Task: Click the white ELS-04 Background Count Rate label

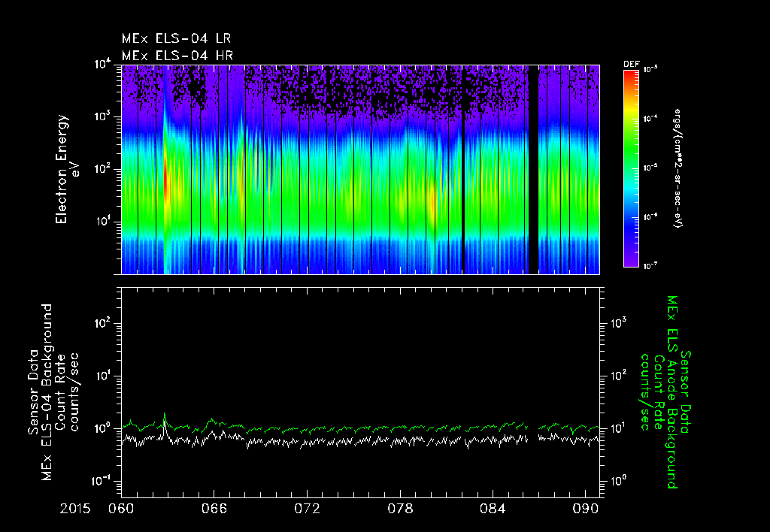Action: coord(53,392)
